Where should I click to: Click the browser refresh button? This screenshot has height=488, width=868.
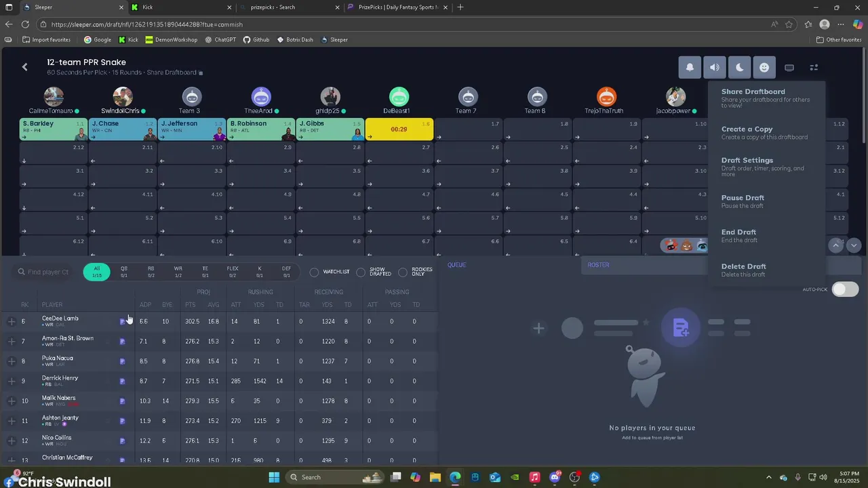coord(26,24)
